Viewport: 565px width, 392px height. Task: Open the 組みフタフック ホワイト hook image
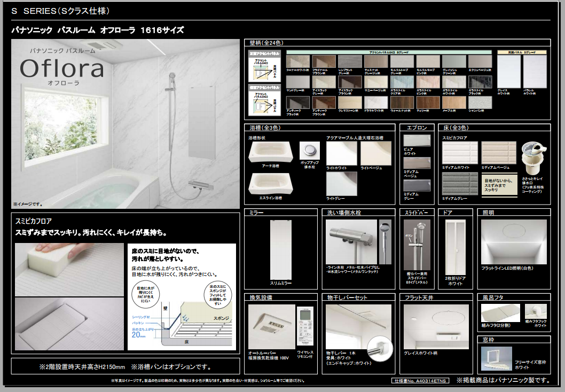536,311
